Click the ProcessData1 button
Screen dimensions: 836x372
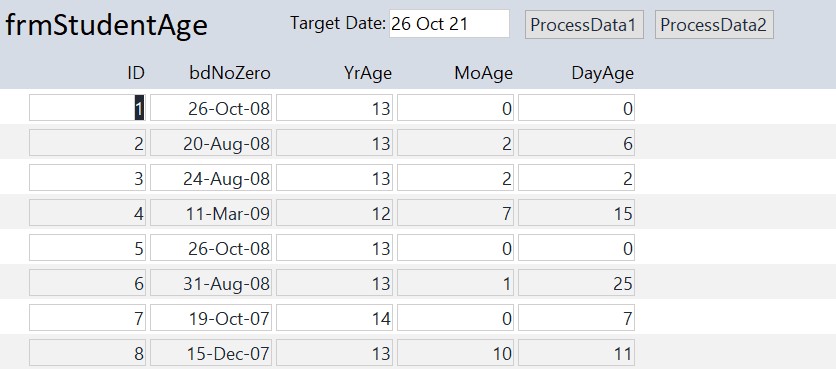click(584, 25)
